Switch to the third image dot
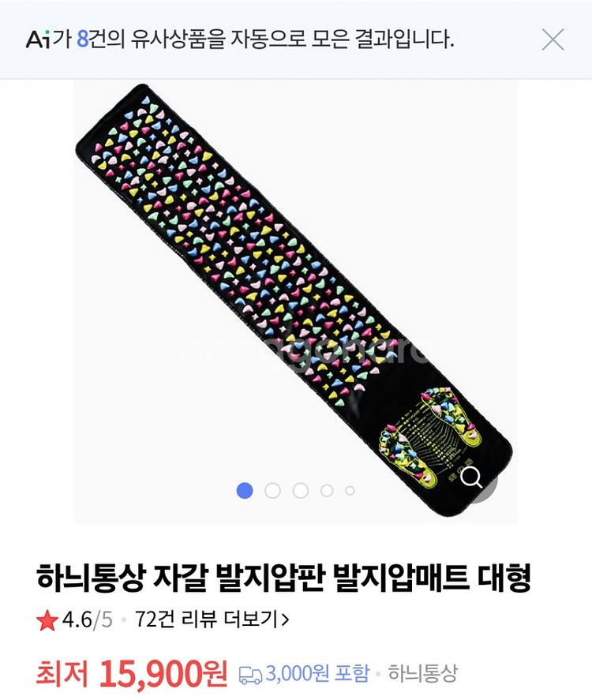This screenshot has height=700, width=592. click(x=301, y=490)
